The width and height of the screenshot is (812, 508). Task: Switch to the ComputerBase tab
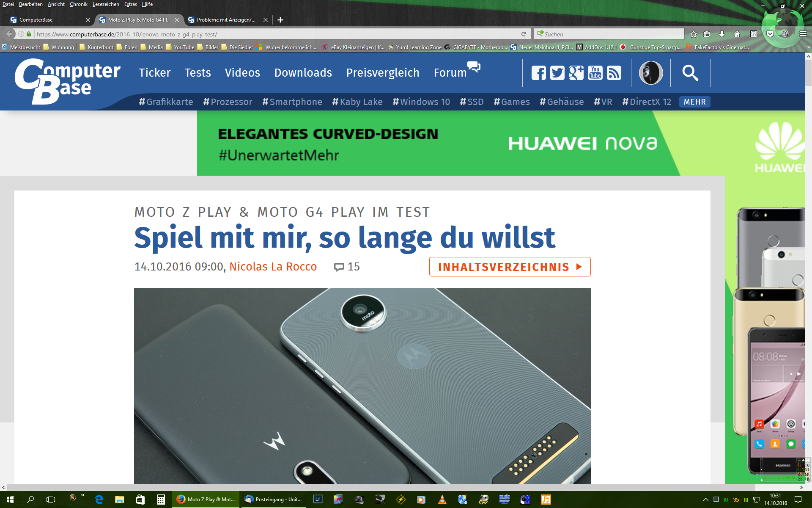tap(47, 20)
